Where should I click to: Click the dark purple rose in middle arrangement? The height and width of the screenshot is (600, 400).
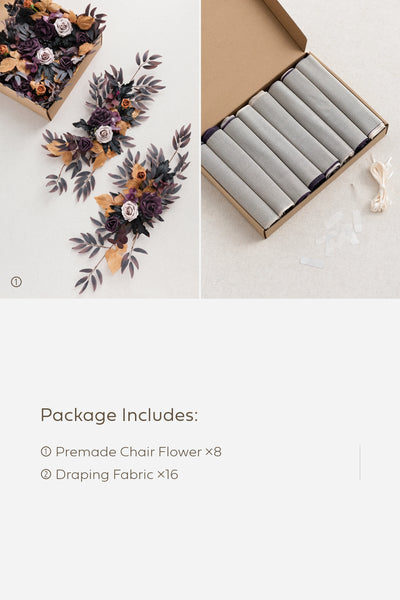tap(100, 117)
